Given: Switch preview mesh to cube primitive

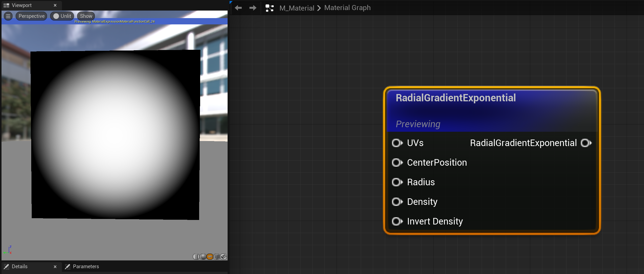Looking at the screenshot, I should (x=217, y=257).
